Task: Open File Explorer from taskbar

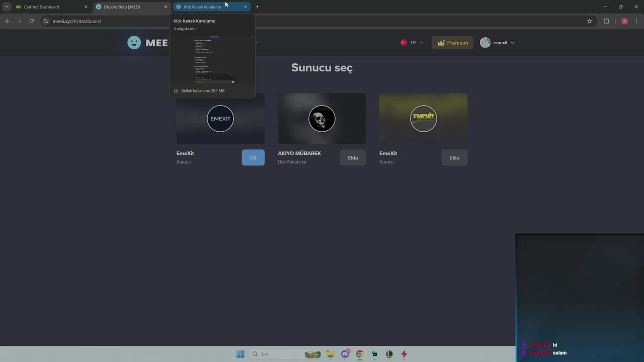Action: point(331,354)
